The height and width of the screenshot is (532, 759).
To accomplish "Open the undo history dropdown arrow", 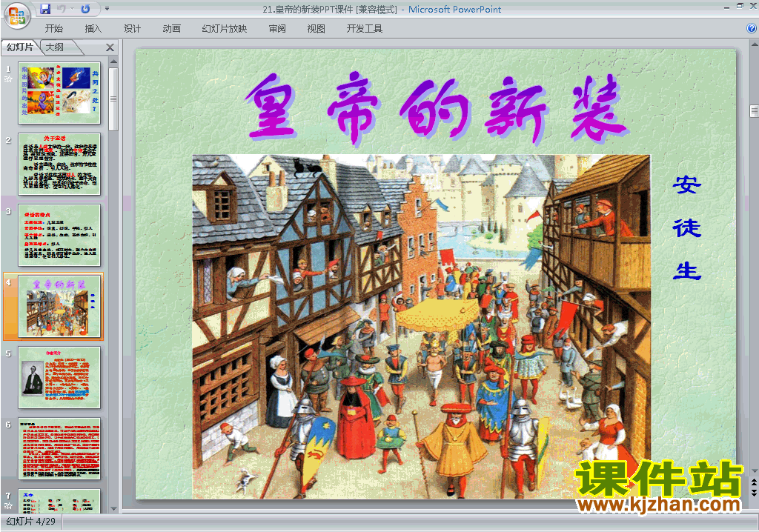I will 72,9.
